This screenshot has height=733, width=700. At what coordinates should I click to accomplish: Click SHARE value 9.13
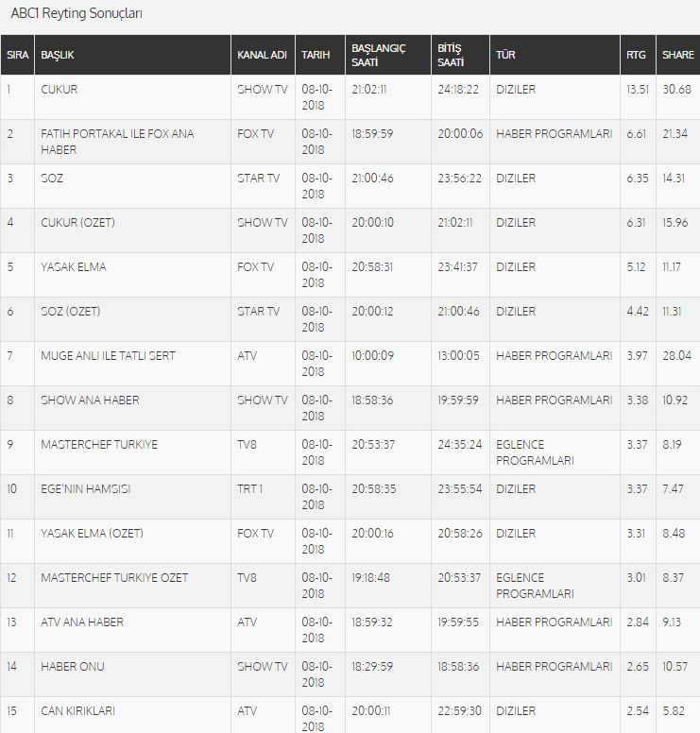pos(672,622)
